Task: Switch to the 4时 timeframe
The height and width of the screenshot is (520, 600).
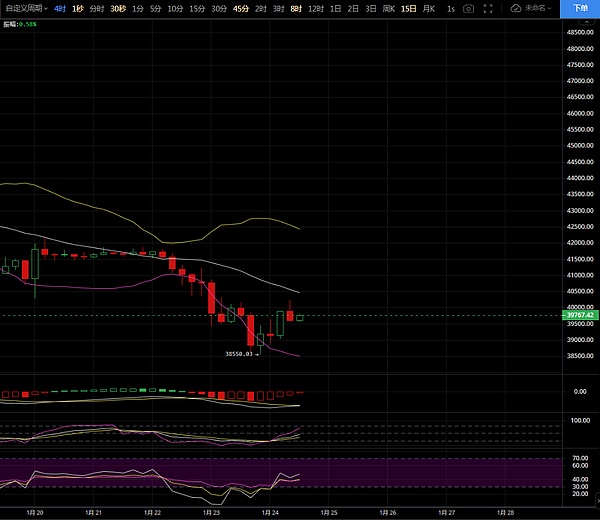Action: pos(60,8)
